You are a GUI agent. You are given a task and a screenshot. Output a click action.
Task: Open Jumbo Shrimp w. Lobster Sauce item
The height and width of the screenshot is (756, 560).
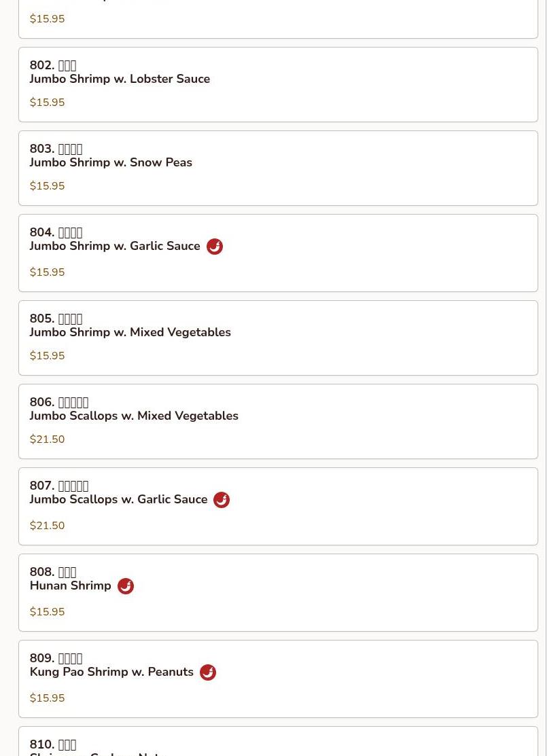tap(279, 84)
